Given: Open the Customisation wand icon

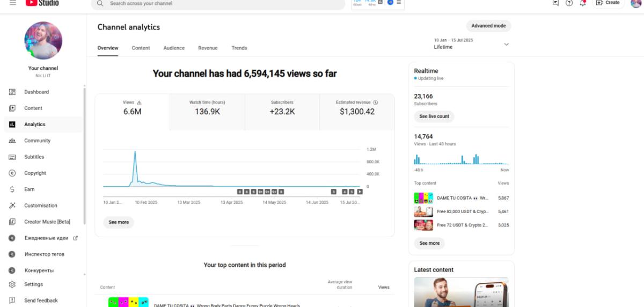Looking at the screenshot, I should (12, 206).
